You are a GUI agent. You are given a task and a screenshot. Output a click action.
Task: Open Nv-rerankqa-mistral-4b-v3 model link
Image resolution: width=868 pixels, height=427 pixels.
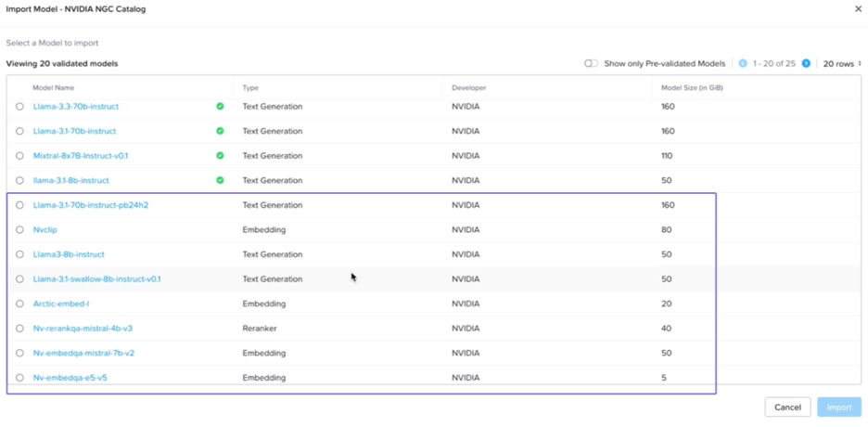(83, 329)
